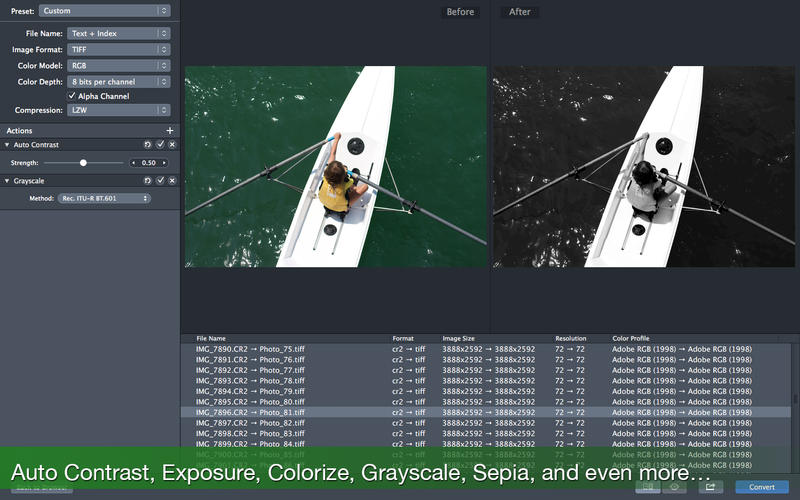The width and height of the screenshot is (800, 500).
Task: Switch to the Before preview tab
Action: [x=460, y=12]
